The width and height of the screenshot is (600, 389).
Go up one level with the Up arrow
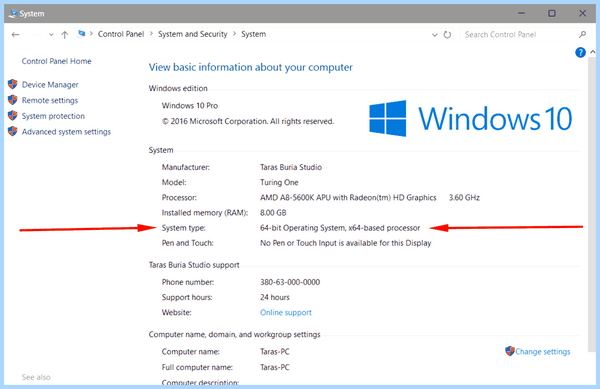click(65, 35)
